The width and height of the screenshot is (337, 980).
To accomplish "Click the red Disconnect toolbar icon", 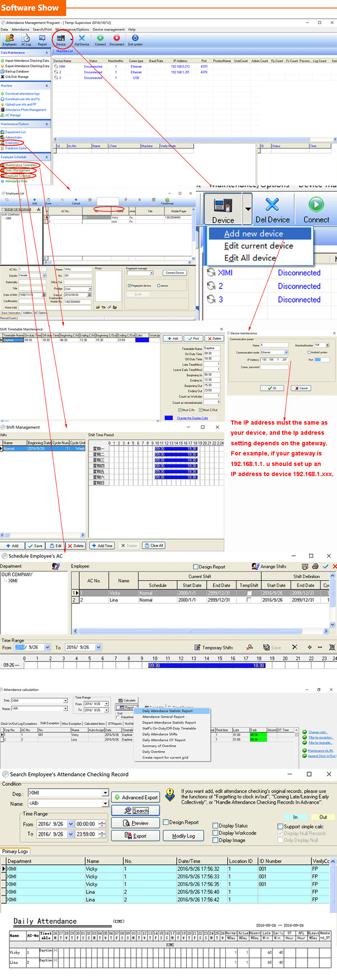I will [x=117, y=38].
